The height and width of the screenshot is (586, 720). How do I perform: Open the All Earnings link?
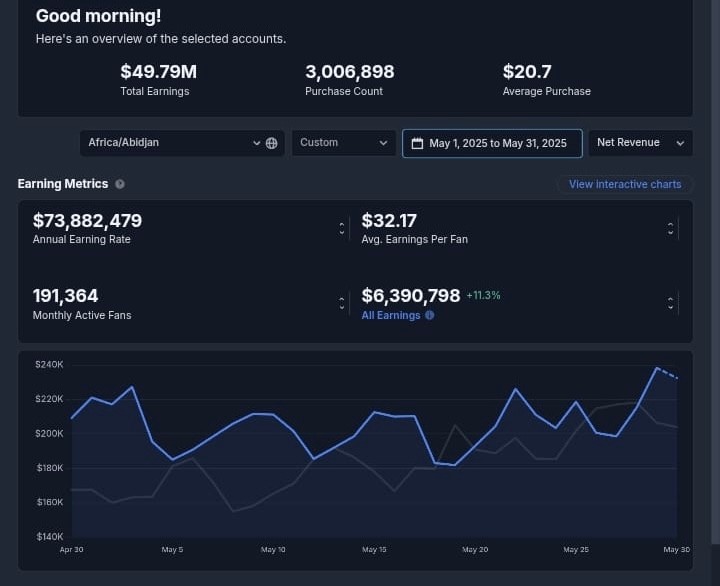point(391,315)
